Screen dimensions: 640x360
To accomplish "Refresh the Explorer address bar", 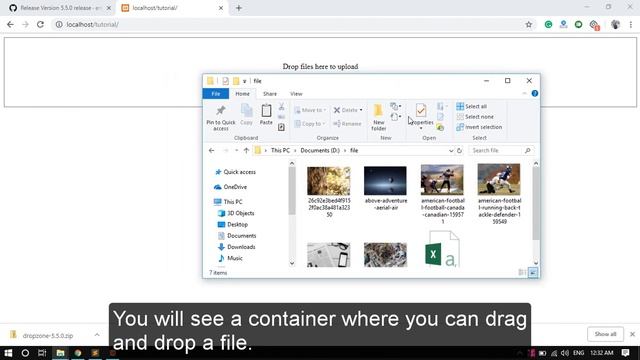I will pos(459,151).
